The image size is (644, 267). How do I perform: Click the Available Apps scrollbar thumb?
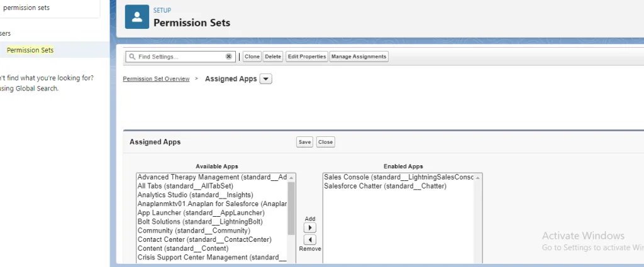[291, 209]
